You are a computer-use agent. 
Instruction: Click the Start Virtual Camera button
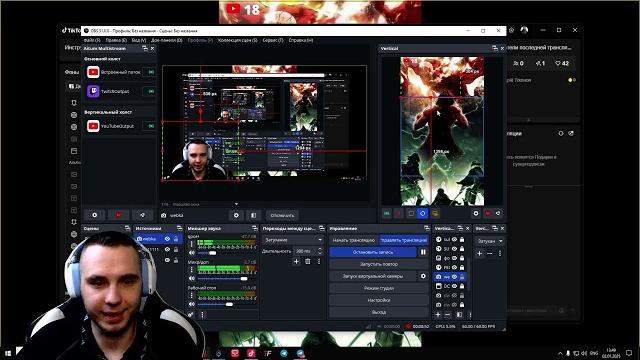click(373, 276)
